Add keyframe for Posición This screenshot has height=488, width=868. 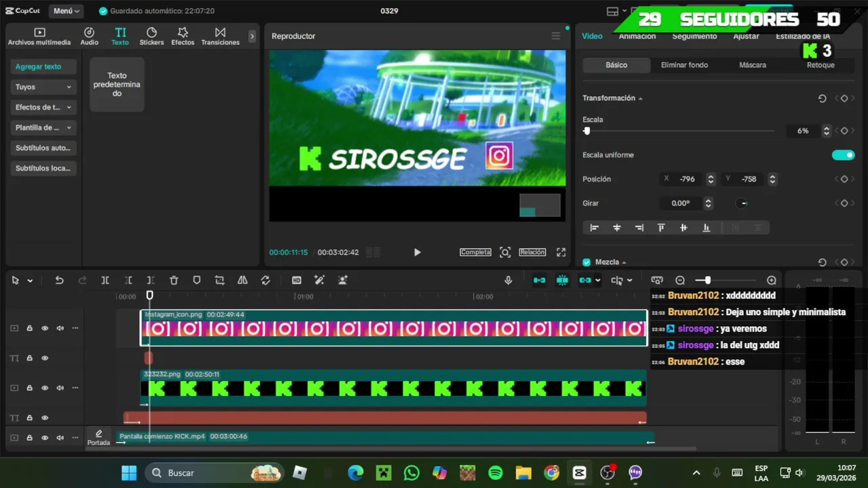pos(844,179)
